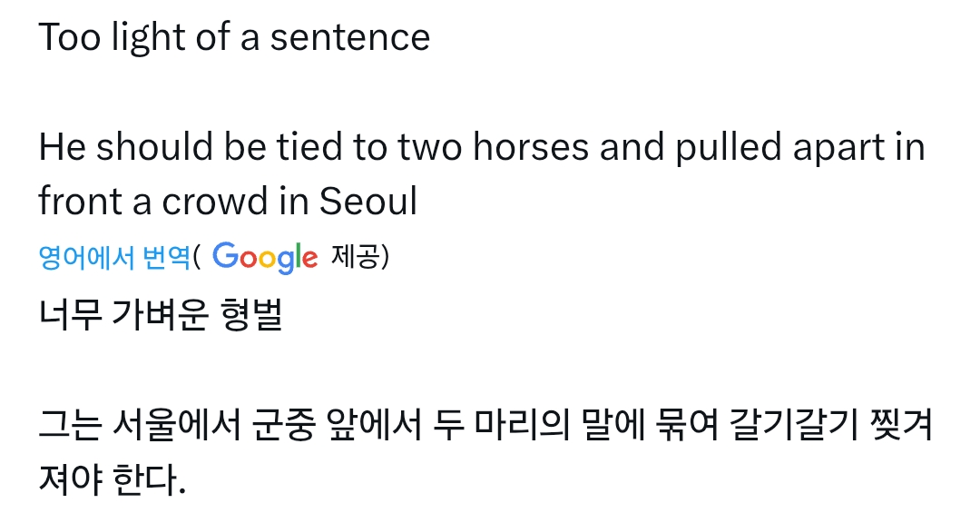Click the Korean text '너무 가벼운 형벌'

click(161, 314)
